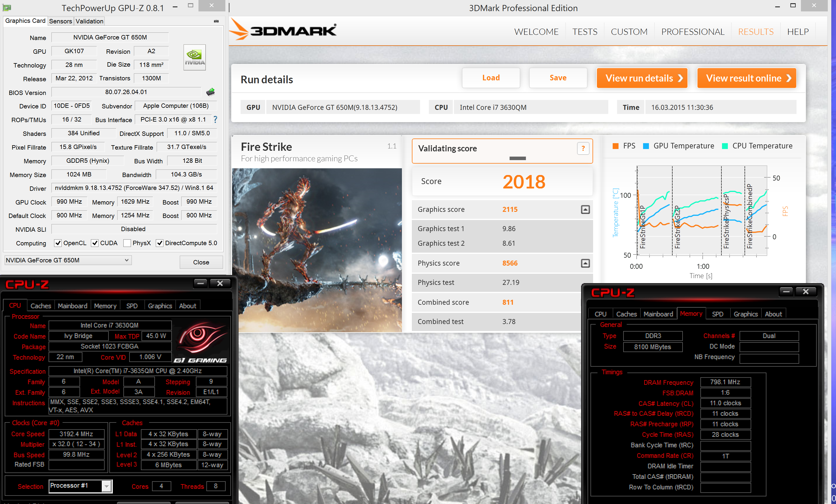
Task: Click the Threads value 8 in CPU-Z
Action: pyautogui.click(x=215, y=486)
